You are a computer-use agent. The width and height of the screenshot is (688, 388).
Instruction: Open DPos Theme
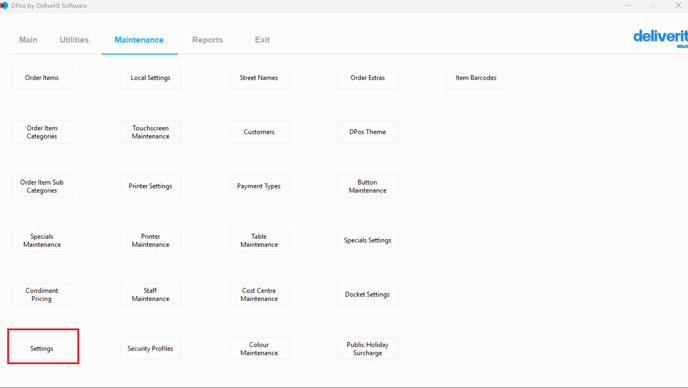[x=368, y=132]
